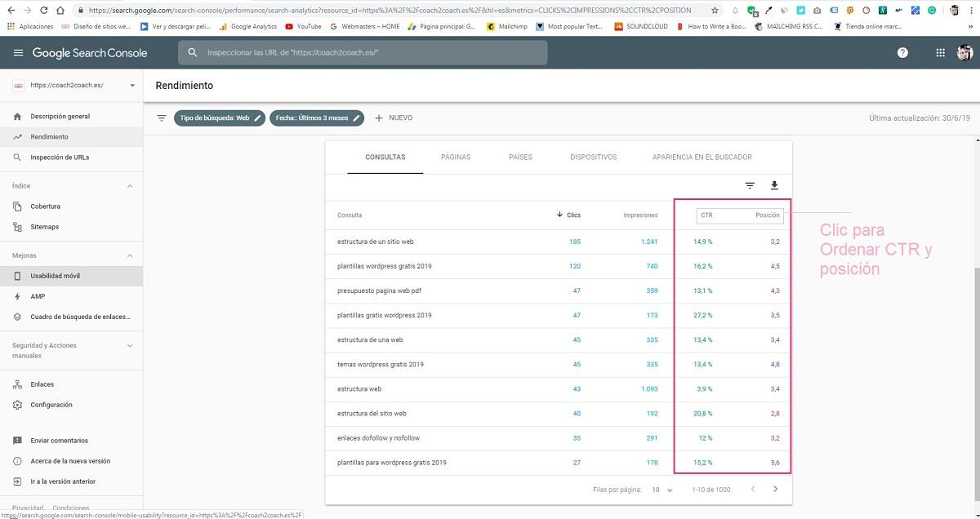
Task: Edit the 'Tipo de búsqueda: Web' filter
Action: coord(220,118)
